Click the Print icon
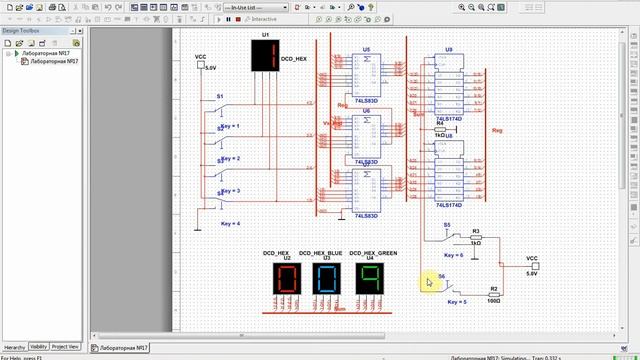Screen dimensions: 640x360 click(52, 7)
